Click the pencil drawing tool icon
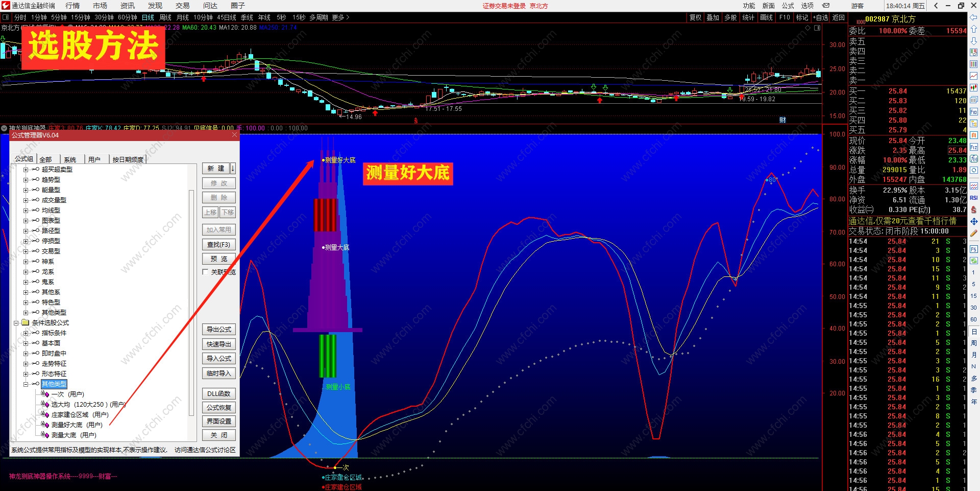Viewport: 980px width, 491px height. [x=974, y=233]
